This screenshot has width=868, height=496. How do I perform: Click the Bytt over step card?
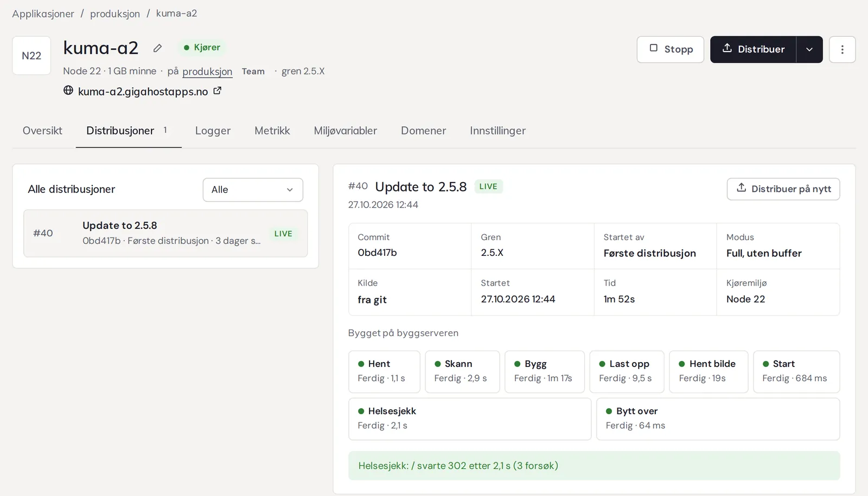tap(718, 419)
